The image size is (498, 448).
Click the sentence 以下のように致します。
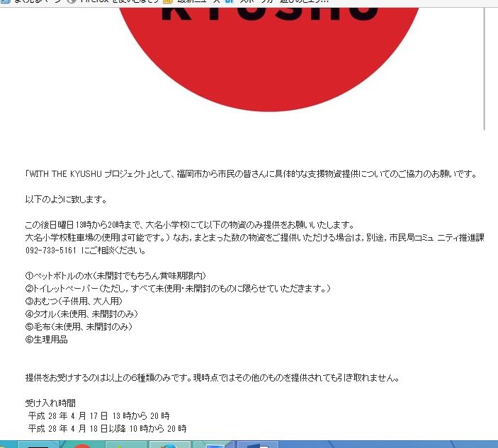click(66, 200)
